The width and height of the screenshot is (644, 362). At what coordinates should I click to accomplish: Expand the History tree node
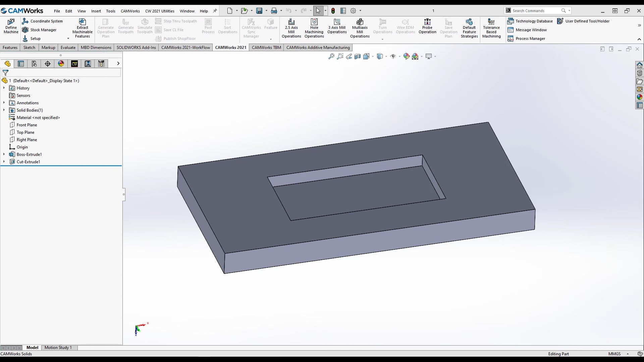pos(4,88)
